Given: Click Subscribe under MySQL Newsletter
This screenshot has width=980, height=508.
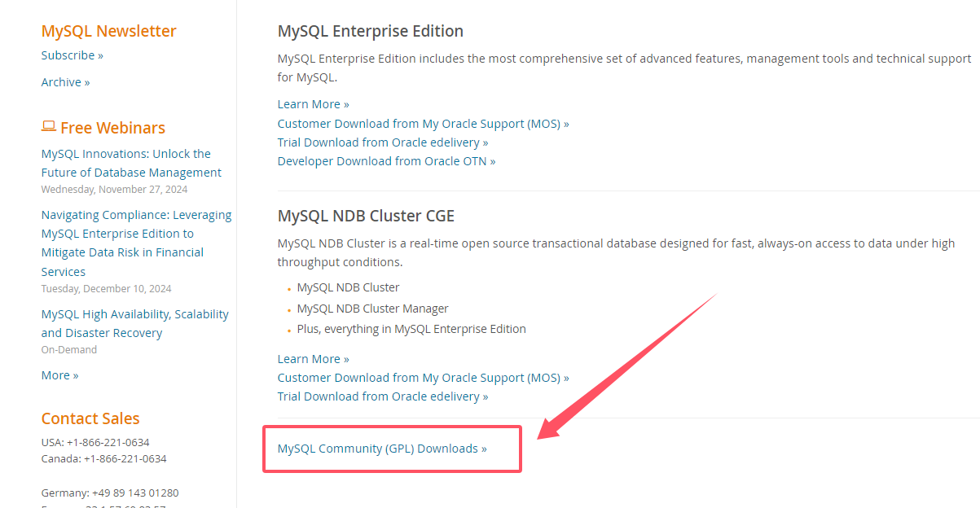Looking at the screenshot, I should click(x=73, y=55).
